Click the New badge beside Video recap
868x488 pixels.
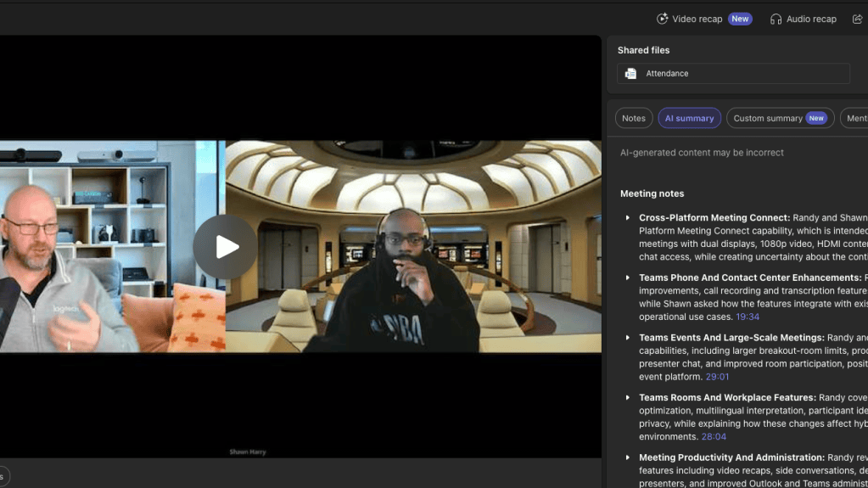(x=740, y=19)
